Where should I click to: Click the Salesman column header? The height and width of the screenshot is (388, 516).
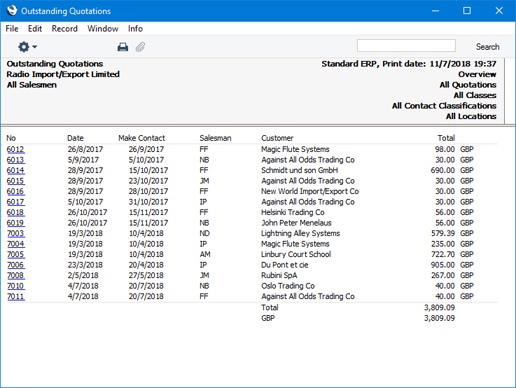(x=215, y=138)
